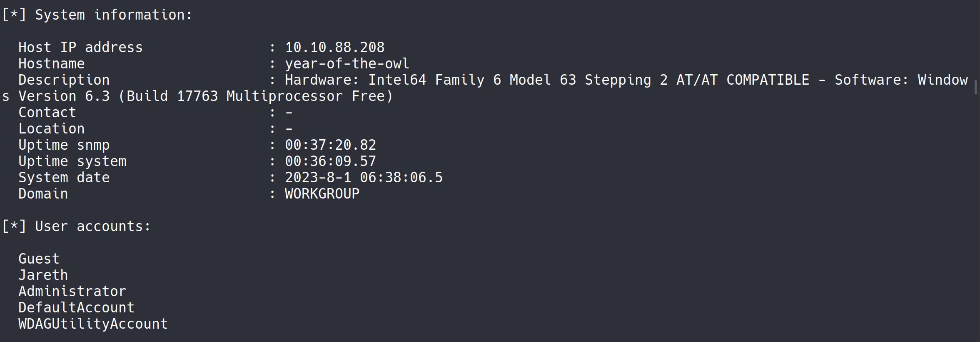Click the WORKGROUP domain value
Viewport: 980px width, 342px height.
click(x=322, y=194)
